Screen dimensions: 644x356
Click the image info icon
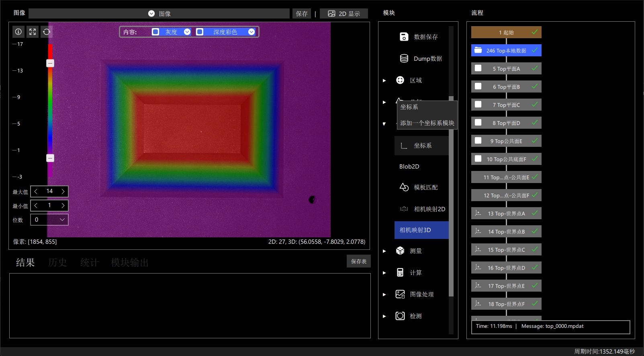coord(18,32)
